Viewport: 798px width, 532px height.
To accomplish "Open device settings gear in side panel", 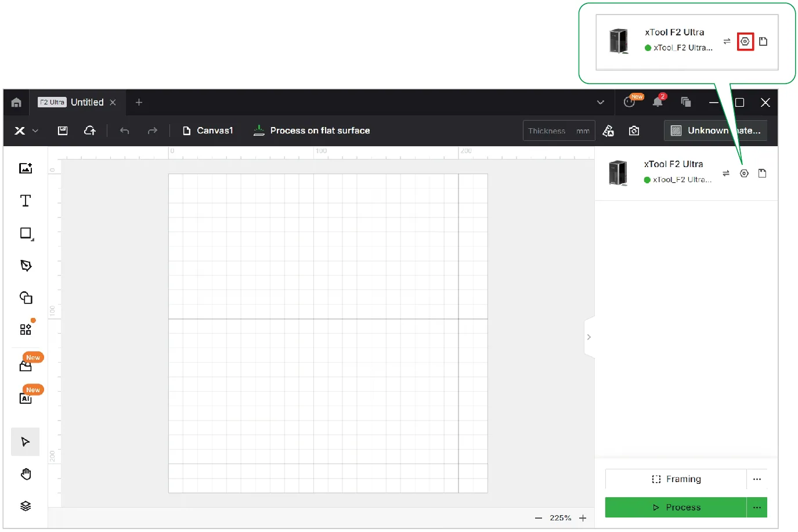I will click(745, 173).
